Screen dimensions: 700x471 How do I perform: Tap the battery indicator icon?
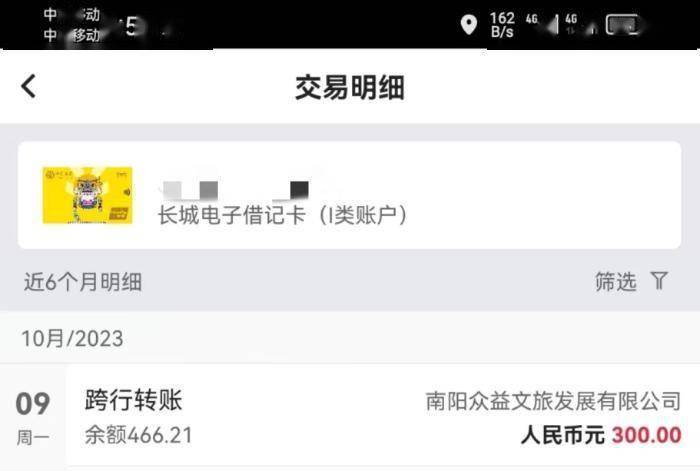click(x=624, y=25)
